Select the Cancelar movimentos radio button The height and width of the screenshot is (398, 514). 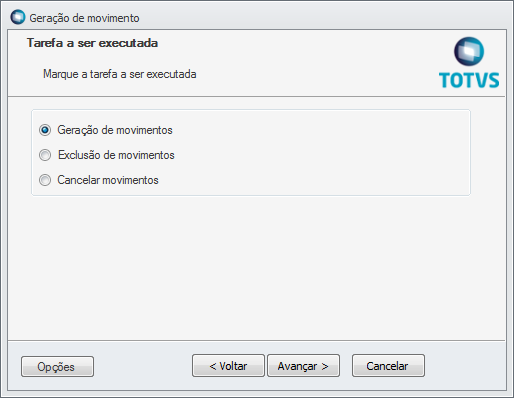(45, 180)
